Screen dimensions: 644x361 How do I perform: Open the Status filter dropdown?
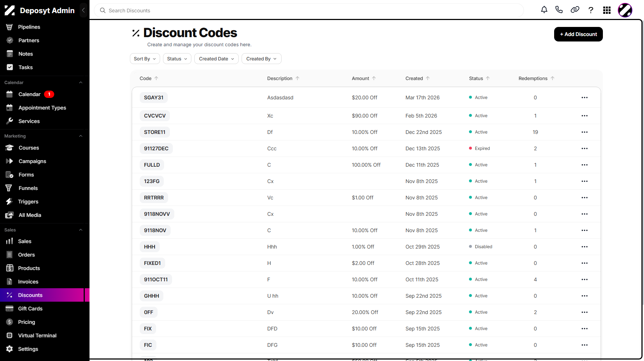click(177, 59)
